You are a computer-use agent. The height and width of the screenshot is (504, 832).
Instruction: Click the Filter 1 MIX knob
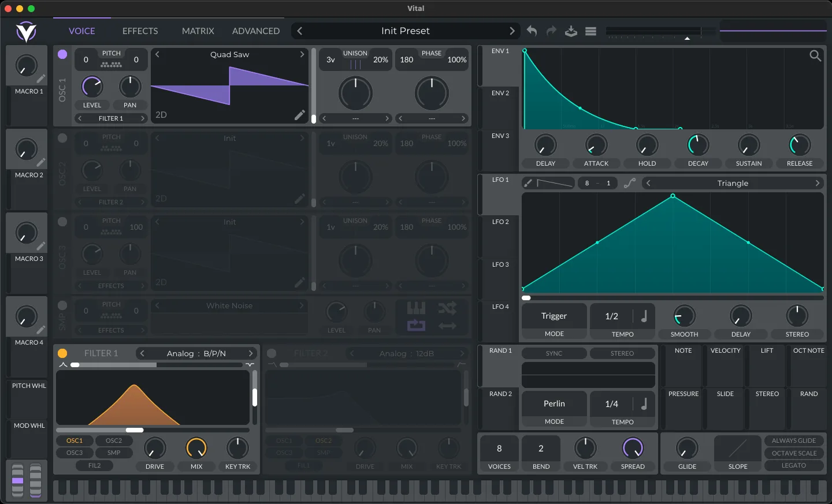[196, 448]
